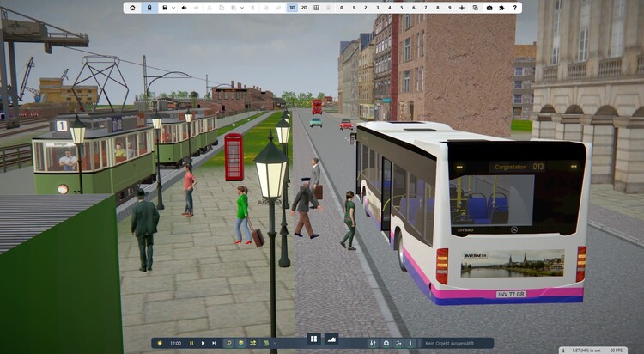This screenshot has width=644, height=354.
Task: Show object info with the i icon
Action: 410,343
